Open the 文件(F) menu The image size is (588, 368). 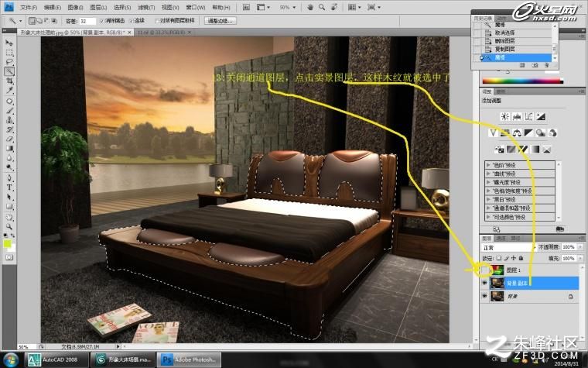tap(29, 8)
